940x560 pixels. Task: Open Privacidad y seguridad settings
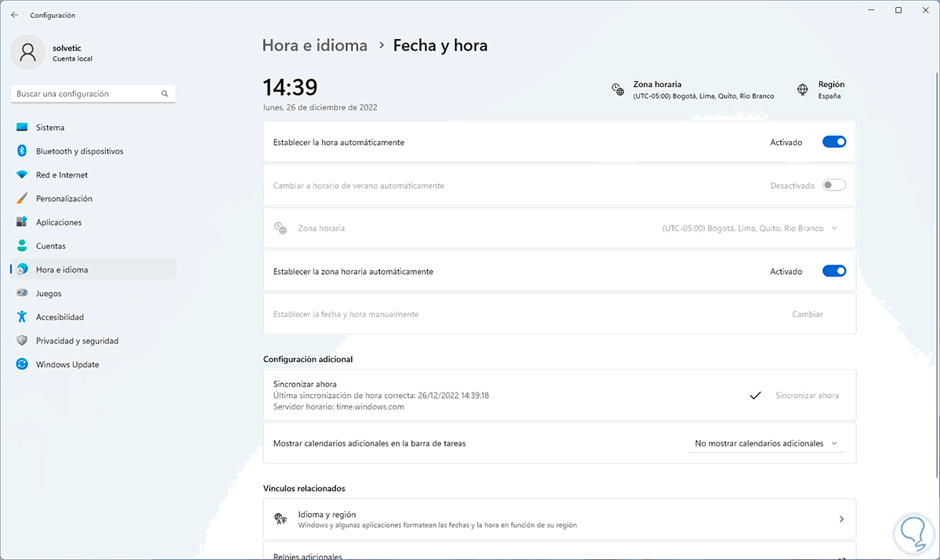click(x=77, y=341)
